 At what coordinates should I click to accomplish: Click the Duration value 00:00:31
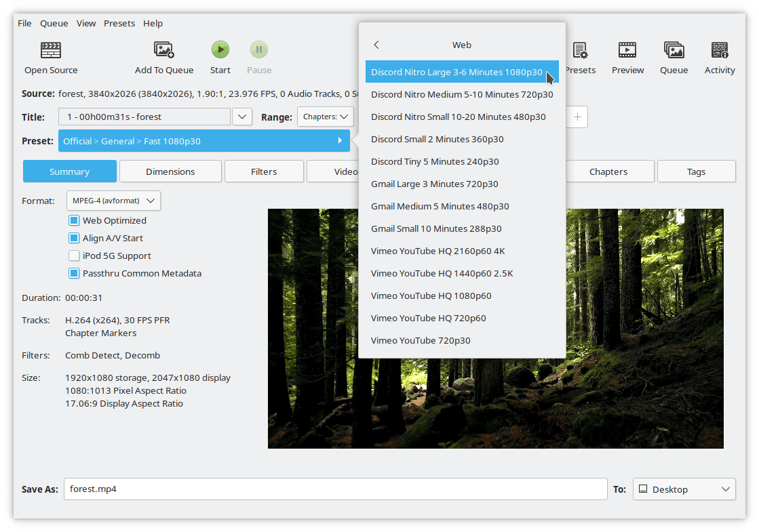point(83,298)
